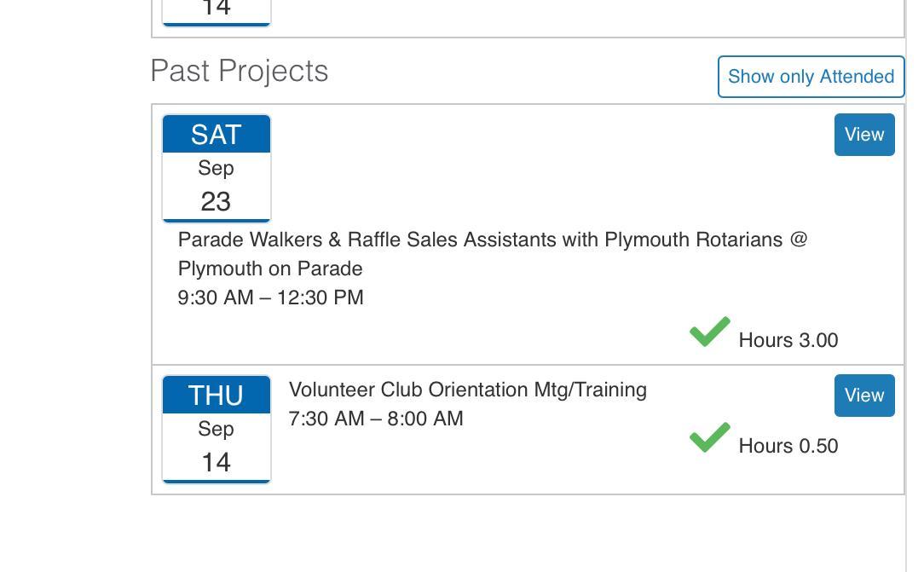
Task: Click the green checkmark beside Hours 3.00
Action: (x=709, y=332)
